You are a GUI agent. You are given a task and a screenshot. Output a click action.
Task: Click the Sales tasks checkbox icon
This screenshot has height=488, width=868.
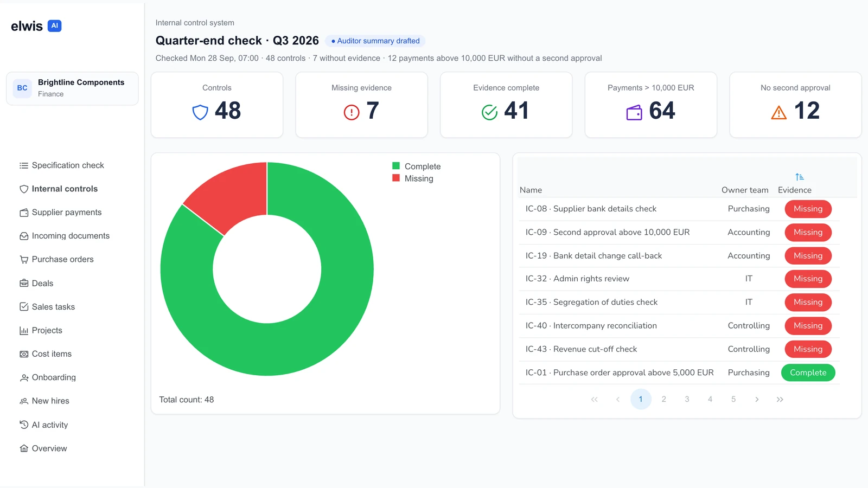coord(24,307)
